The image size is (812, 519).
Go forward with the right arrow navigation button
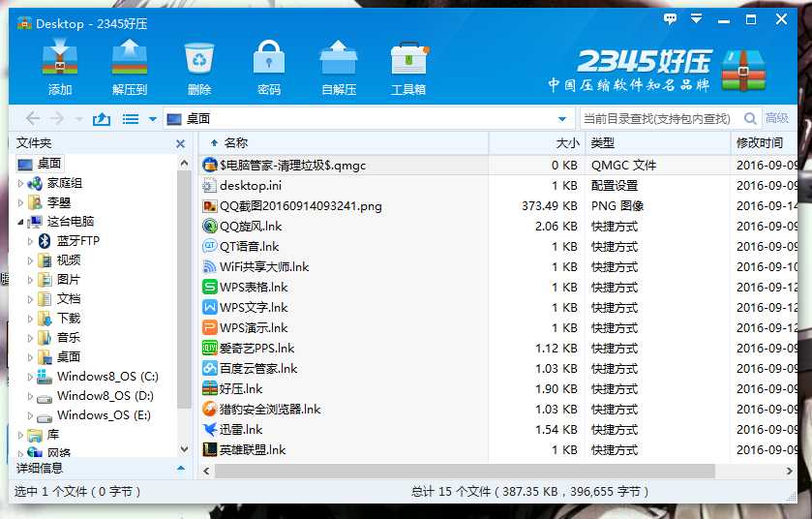click(56, 118)
